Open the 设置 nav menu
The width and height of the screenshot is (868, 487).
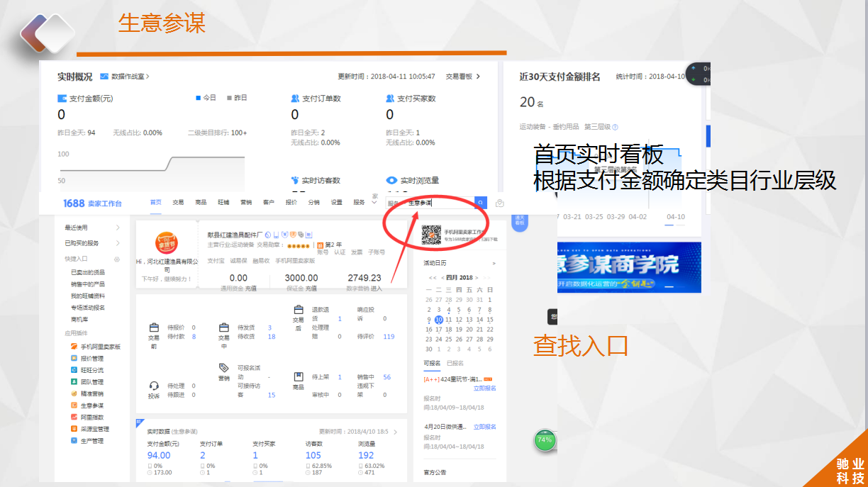tap(336, 203)
